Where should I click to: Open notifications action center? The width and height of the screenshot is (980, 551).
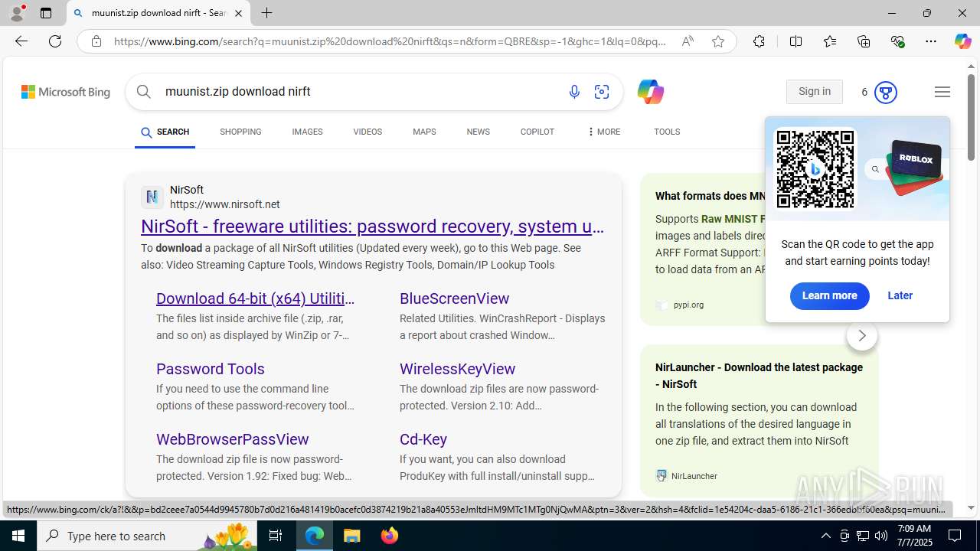coord(955,536)
